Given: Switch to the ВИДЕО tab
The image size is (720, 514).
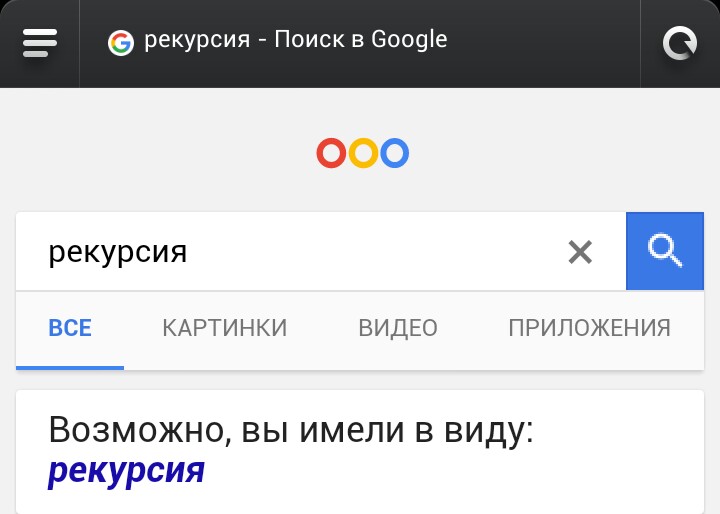Looking at the screenshot, I should pos(398,328).
